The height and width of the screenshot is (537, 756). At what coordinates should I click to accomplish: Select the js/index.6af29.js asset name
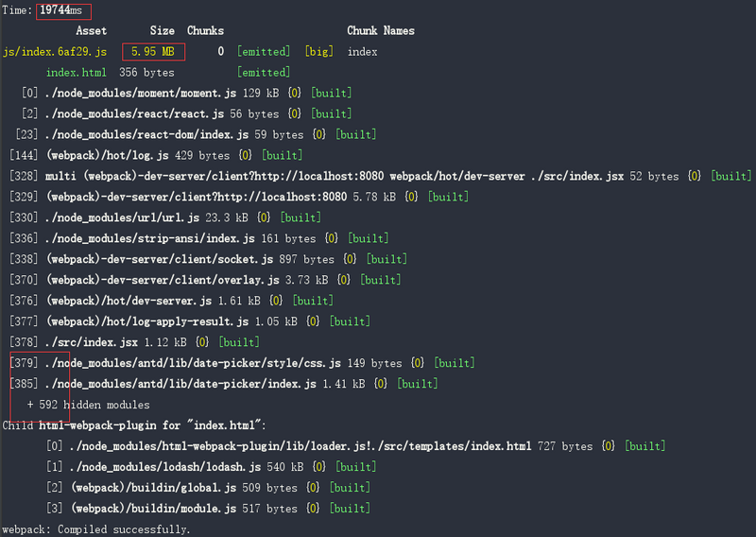click(55, 52)
